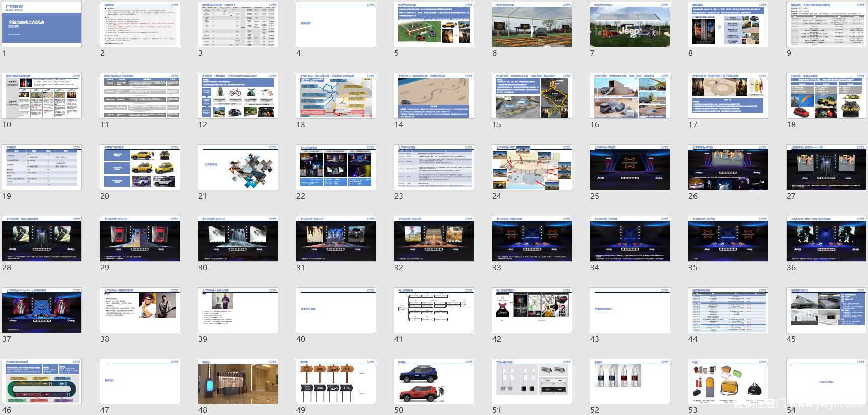Screen dimensions: 868x415
Task: Select slide 41 flowchart thumbnail
Action: (x=434, y=310)
